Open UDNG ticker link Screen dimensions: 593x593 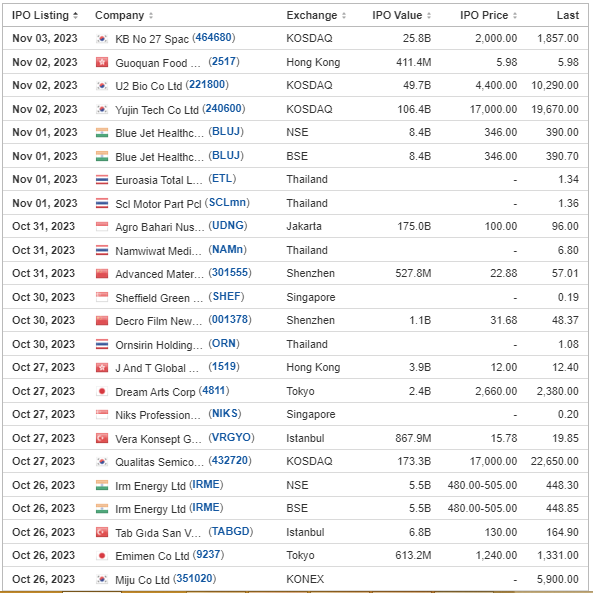point(228,225)
